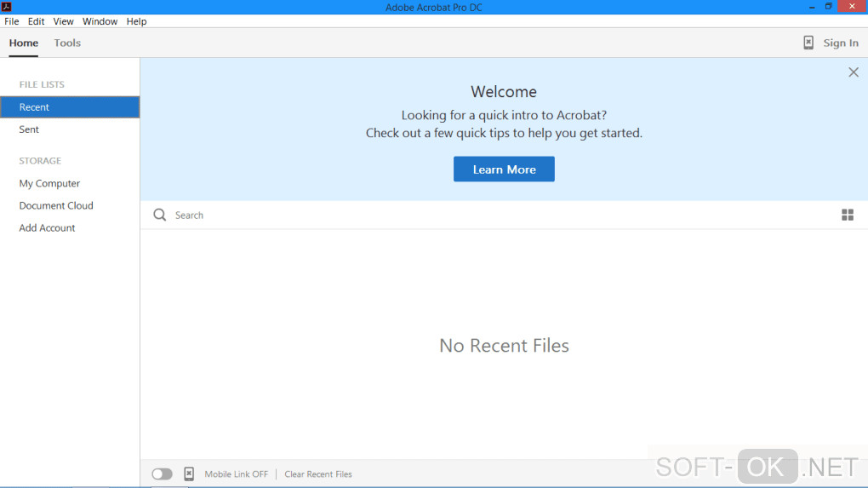Click the Sign In link
868x488 pixels.
840,43
